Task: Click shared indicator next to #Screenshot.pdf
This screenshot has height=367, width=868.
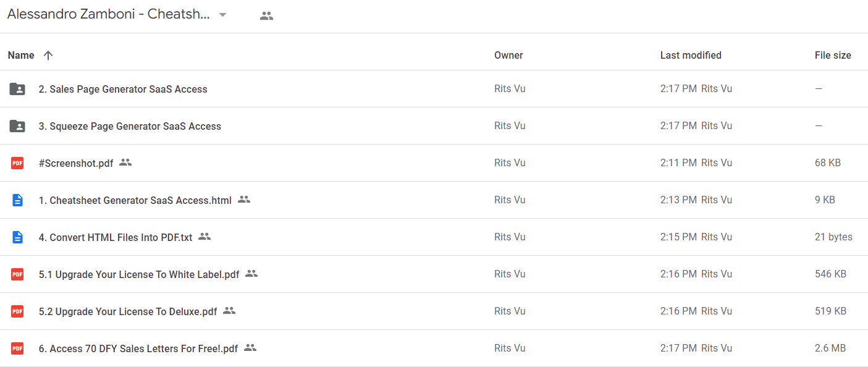Action: click(x=125, y=162)
